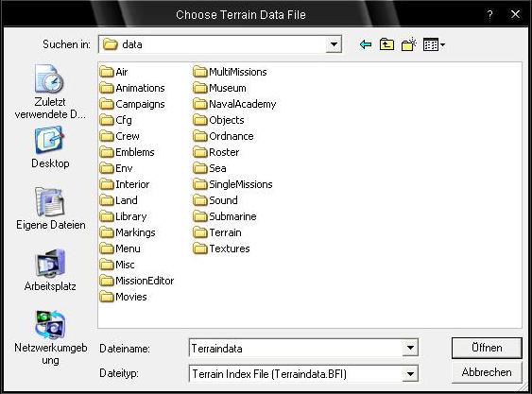Image resolution: width=532 pixels, height=394 pixels.
Task: Select the MissionEditor folder
Action: (137, 281)
